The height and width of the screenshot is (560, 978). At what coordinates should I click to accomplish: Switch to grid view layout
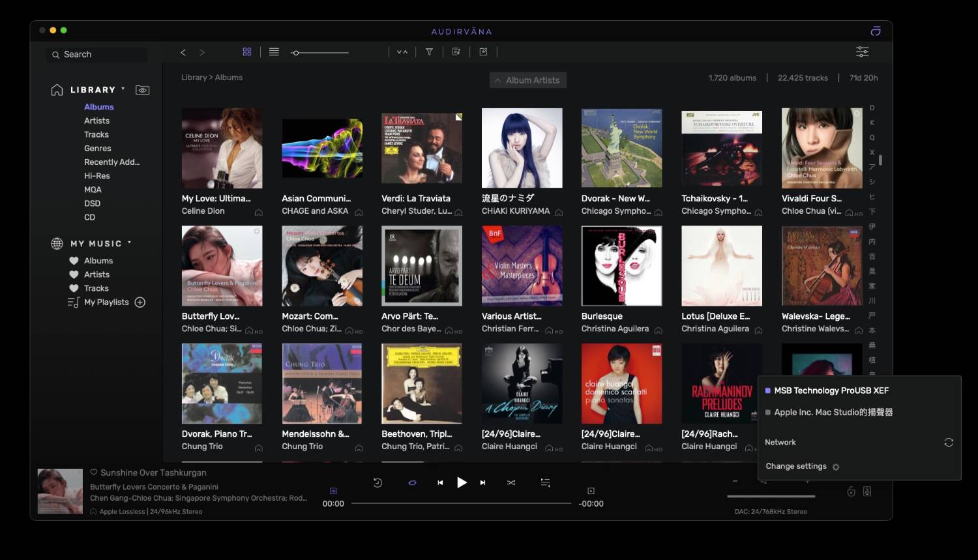[x=247, y=52]
